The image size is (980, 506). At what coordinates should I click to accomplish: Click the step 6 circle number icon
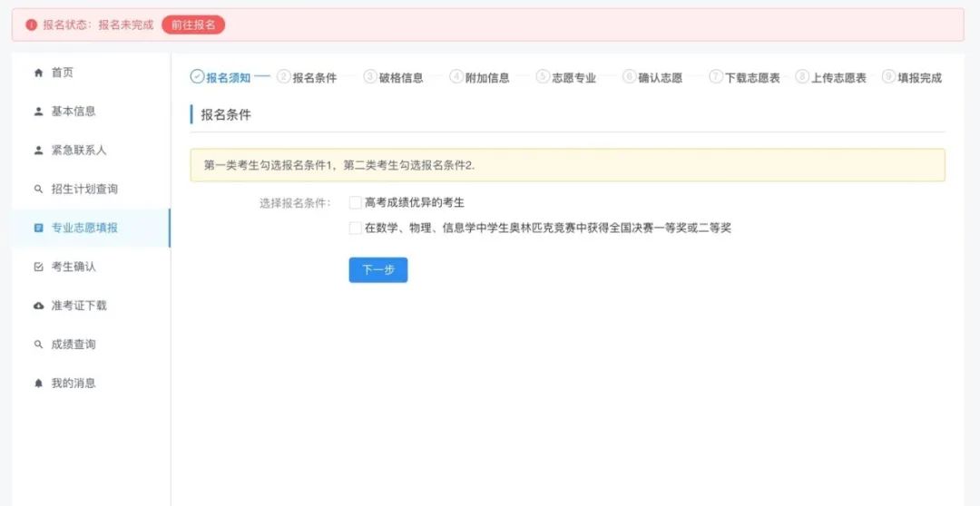(x=629, y=77)
